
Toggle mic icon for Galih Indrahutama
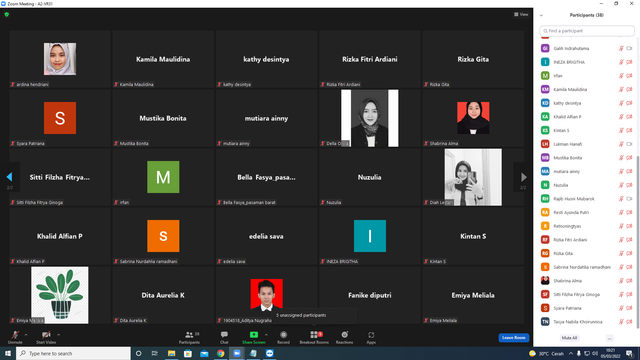621,48
